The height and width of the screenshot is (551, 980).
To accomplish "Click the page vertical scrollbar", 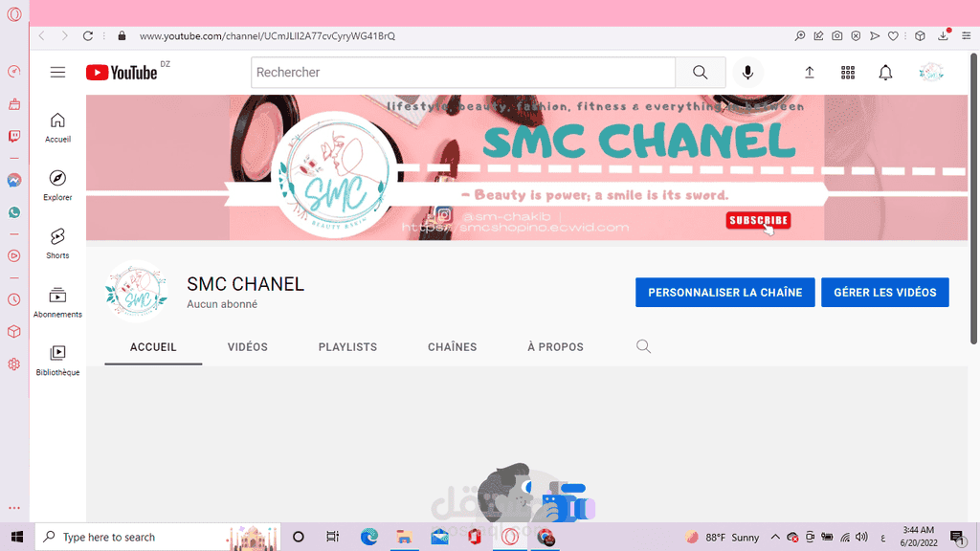I will pos(973,199).
